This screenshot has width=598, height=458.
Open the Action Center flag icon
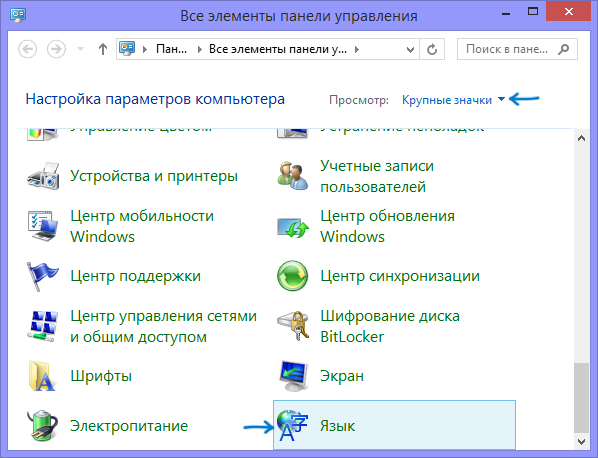tap(42, 276)
